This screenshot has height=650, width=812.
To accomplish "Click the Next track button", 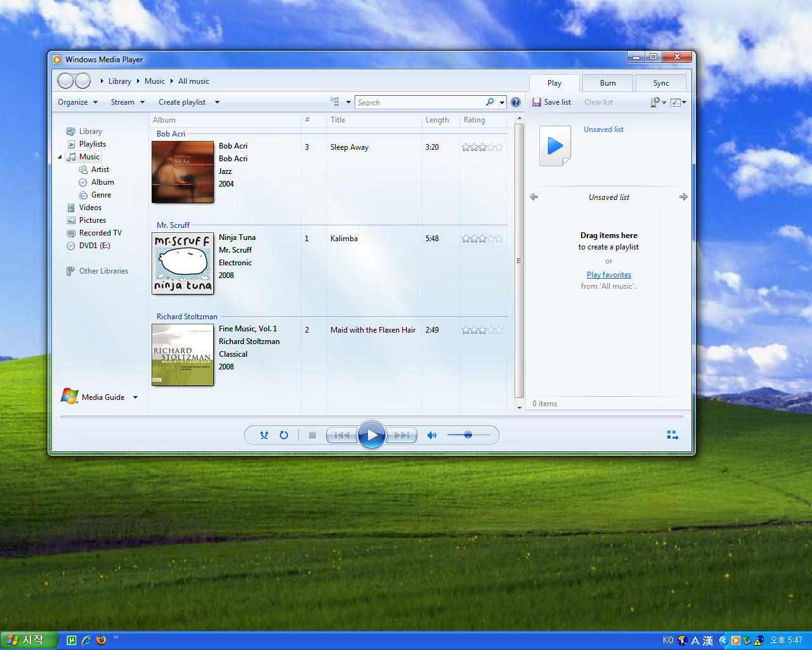I will tap(402, 435).
